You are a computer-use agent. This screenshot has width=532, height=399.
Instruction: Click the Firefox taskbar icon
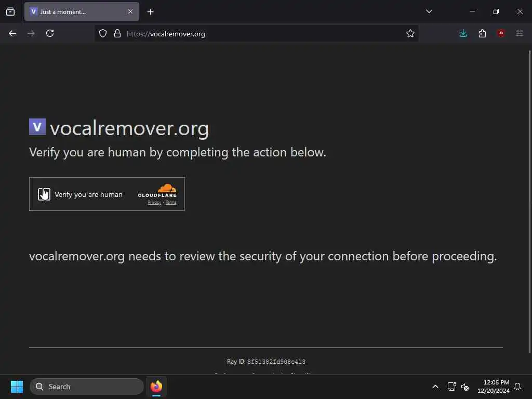click(x=156, y=387)
